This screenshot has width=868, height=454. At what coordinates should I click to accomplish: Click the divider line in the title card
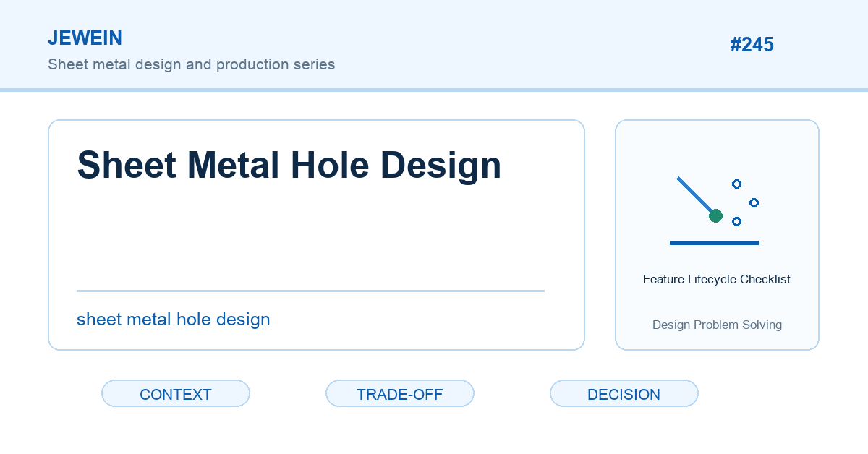pos(310,291)
